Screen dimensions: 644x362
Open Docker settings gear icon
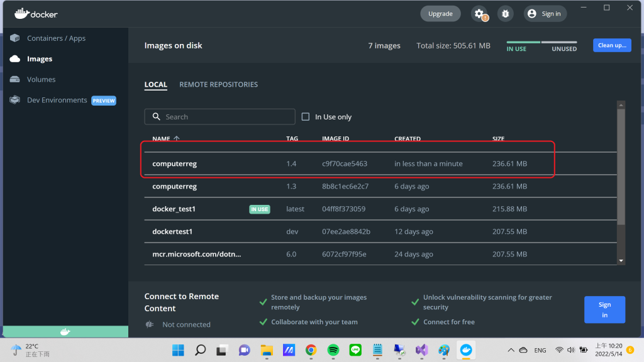point(479,14)
